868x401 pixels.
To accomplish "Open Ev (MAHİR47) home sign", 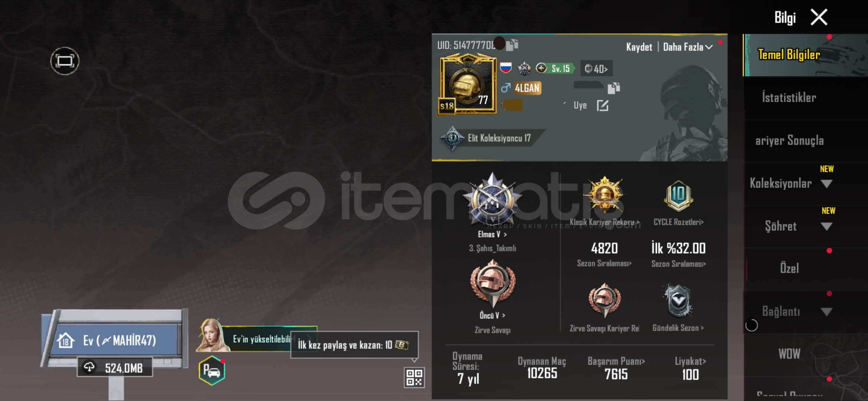I will (x=116, y=340).
